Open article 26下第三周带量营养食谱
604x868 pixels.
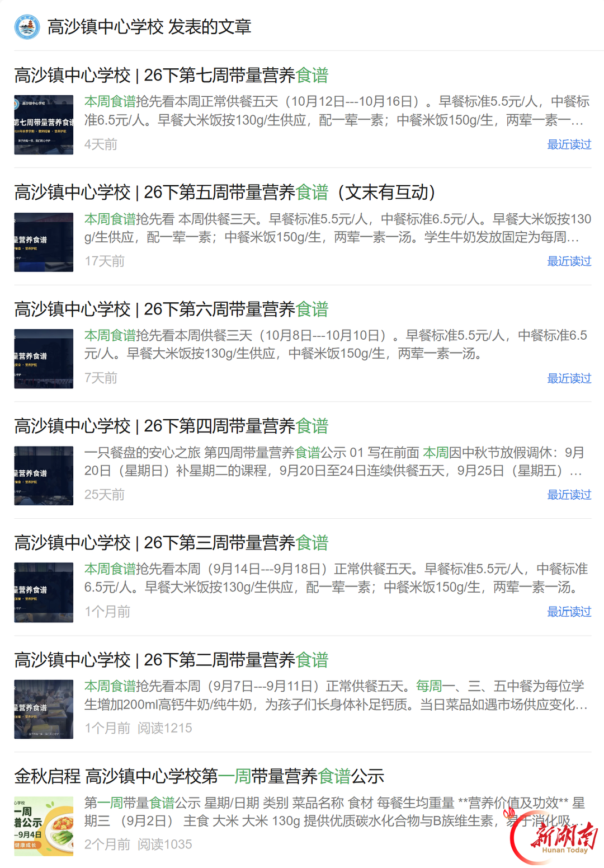[x=171, y=542]
